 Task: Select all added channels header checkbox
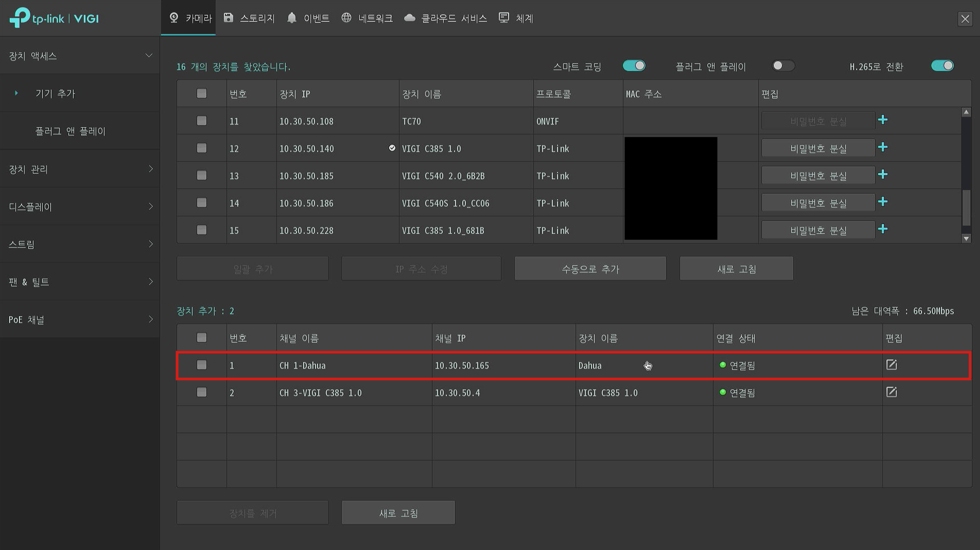[201, 338]
